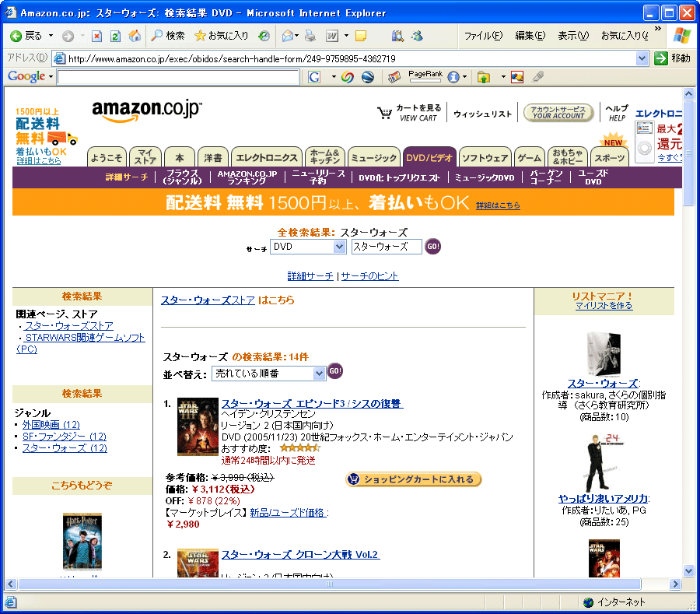Expand the address bar URL dropdown
This screenshot has width=700, height=614.
(x=642, y=58)
